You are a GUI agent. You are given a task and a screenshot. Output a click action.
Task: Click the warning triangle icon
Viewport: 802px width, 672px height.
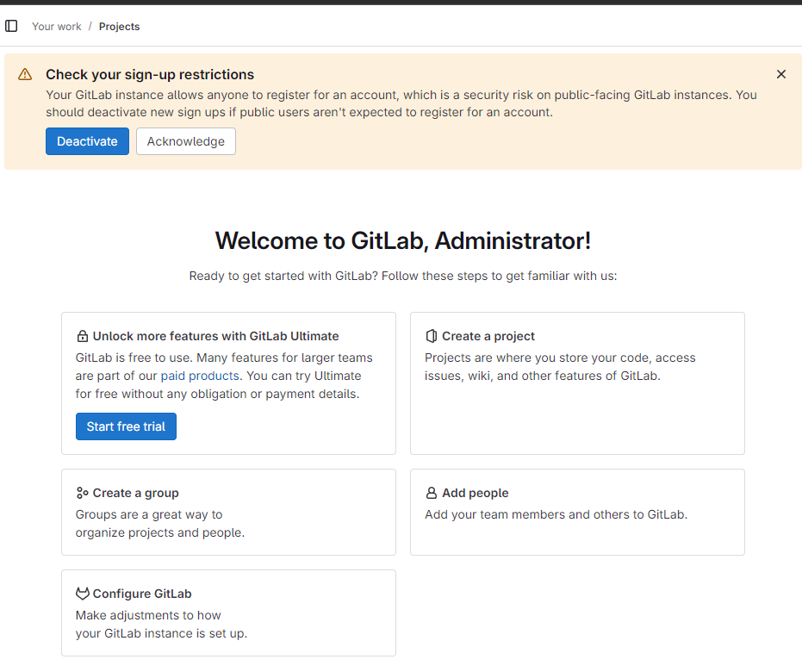25,75
